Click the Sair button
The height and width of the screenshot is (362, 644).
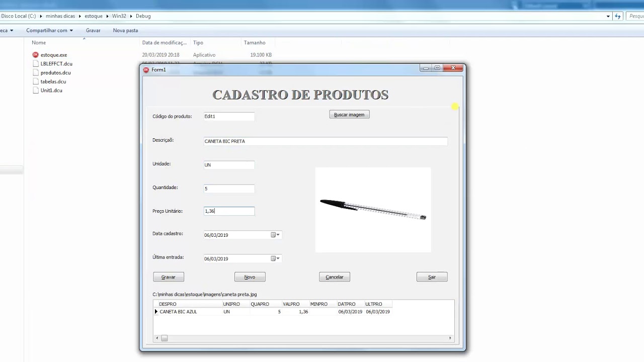pyautogui.click(x=432, y=277)
